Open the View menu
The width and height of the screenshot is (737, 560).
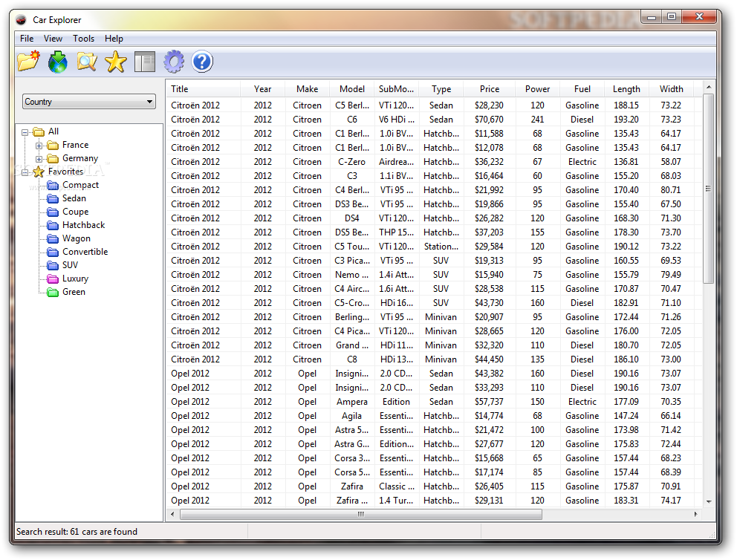point(53,39)
